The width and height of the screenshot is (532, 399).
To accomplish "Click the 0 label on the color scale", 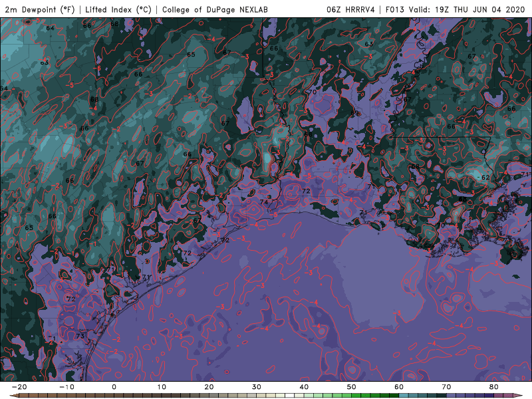I will click(x=114, y=387).
